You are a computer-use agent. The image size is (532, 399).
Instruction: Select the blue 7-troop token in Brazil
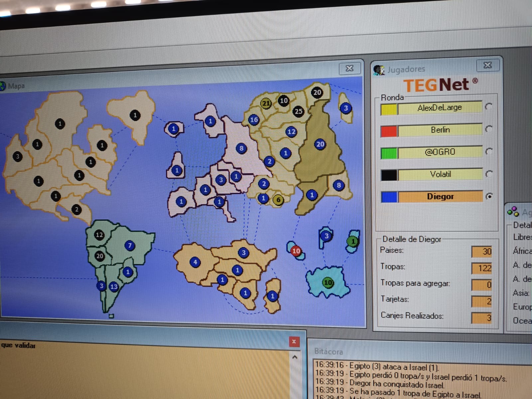(130, 246)
